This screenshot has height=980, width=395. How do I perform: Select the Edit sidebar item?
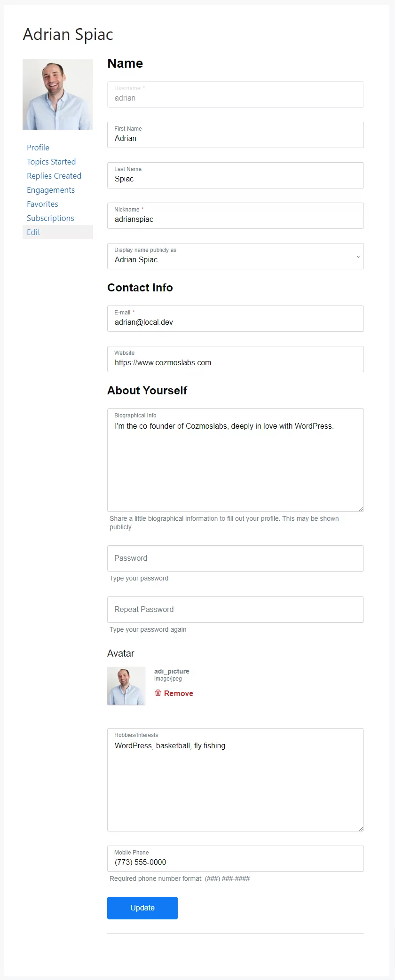[x=33, y=232]
